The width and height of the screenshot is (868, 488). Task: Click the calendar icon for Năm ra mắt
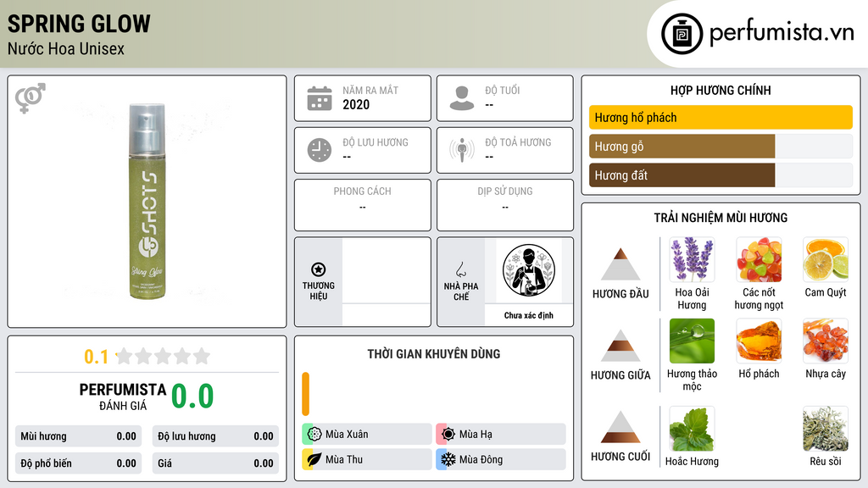[x=320, y=98]
